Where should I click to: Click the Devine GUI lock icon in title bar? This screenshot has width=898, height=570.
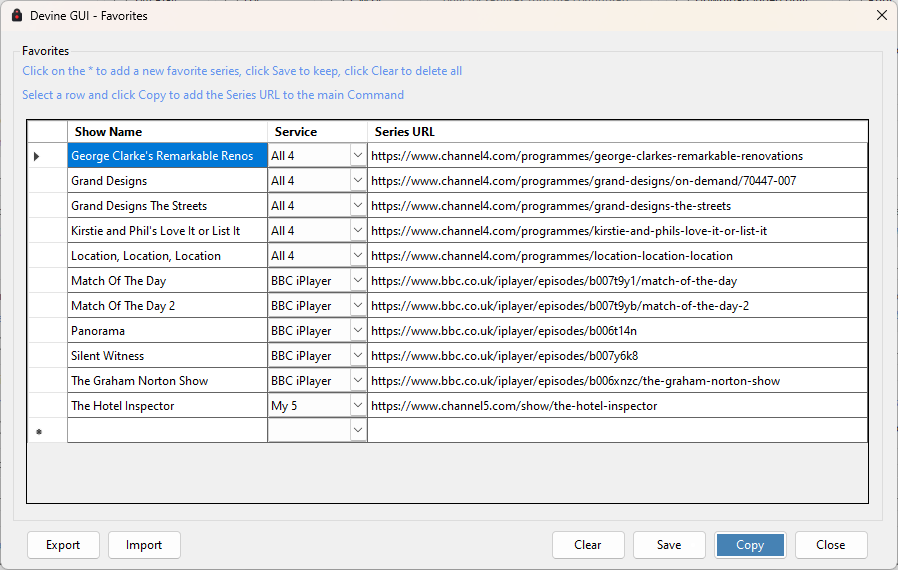(16, 16)
